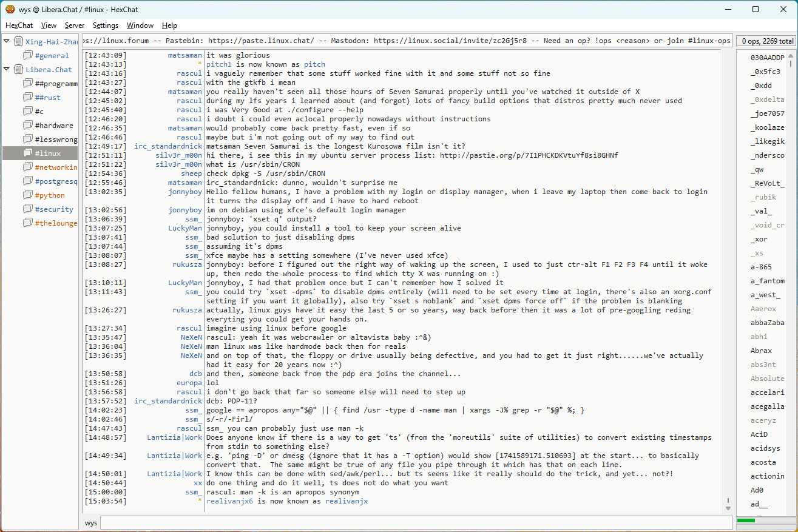Screen dimensions: 798x532
Task: Open the #general channel
Action: (52, 56)
